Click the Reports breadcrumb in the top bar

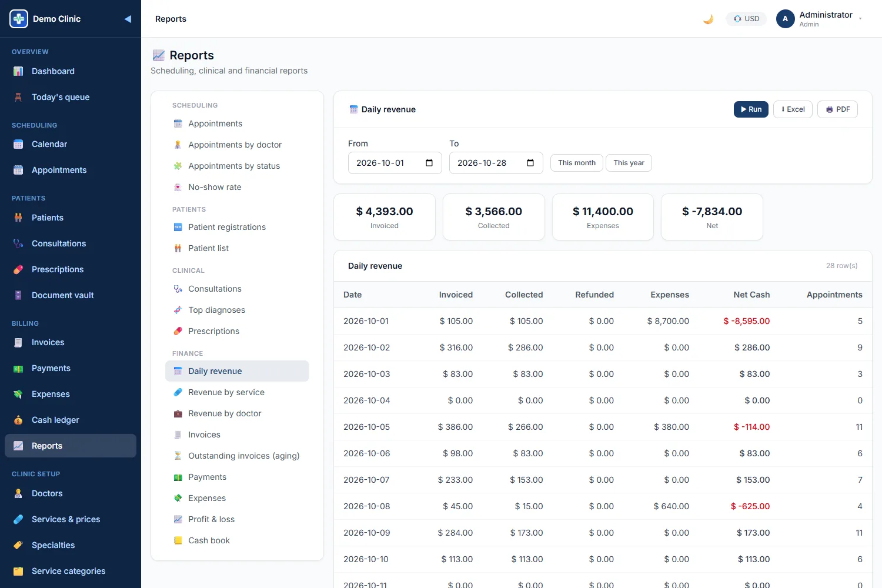171,19
